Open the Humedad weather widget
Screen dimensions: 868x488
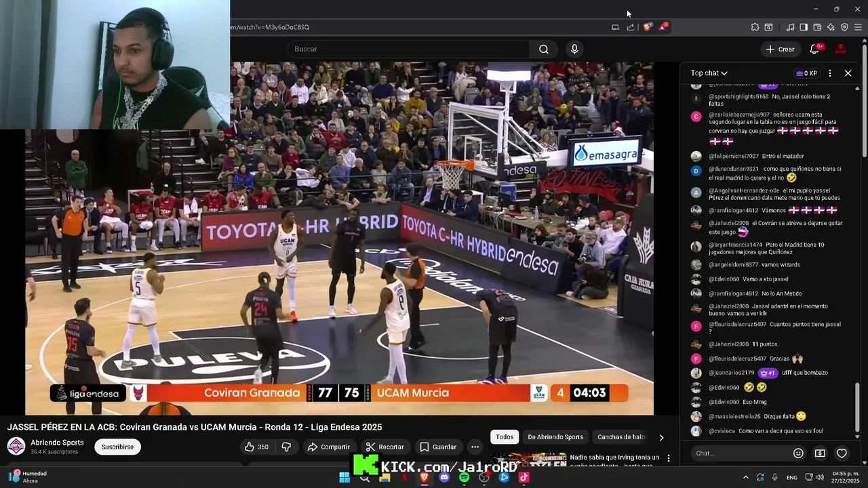click(x=27, y=477)
